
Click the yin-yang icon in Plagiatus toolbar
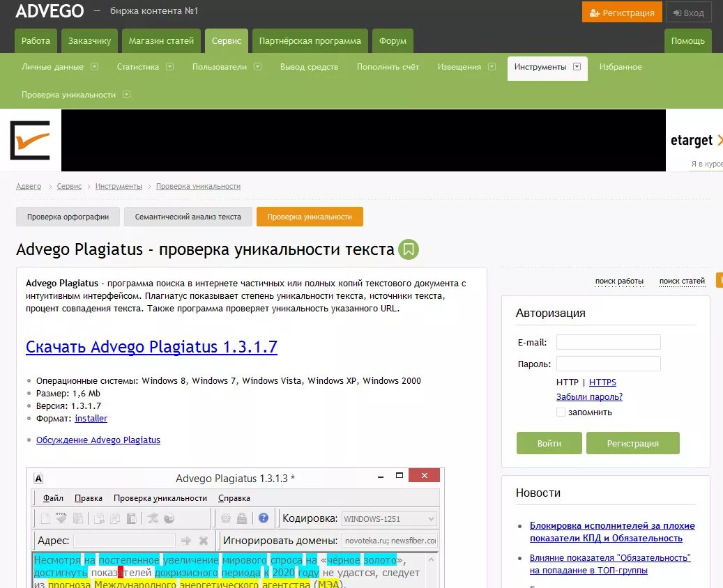pos(169,518)
